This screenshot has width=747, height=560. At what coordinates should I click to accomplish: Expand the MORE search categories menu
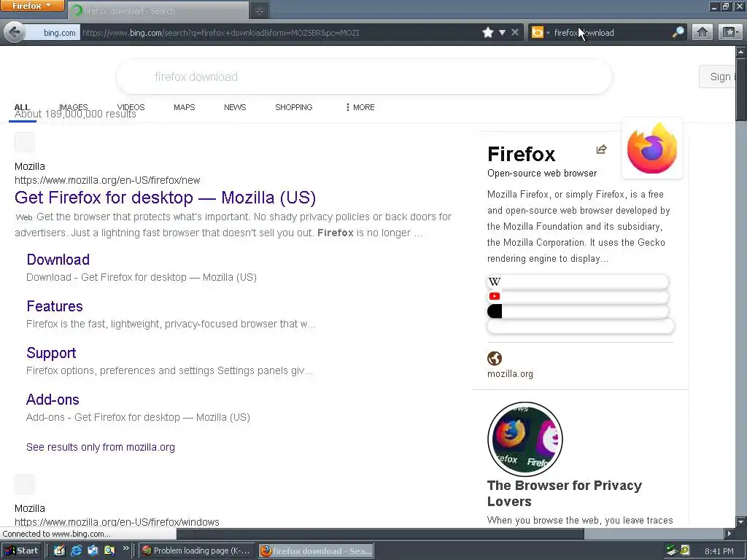tap(360, 107)
